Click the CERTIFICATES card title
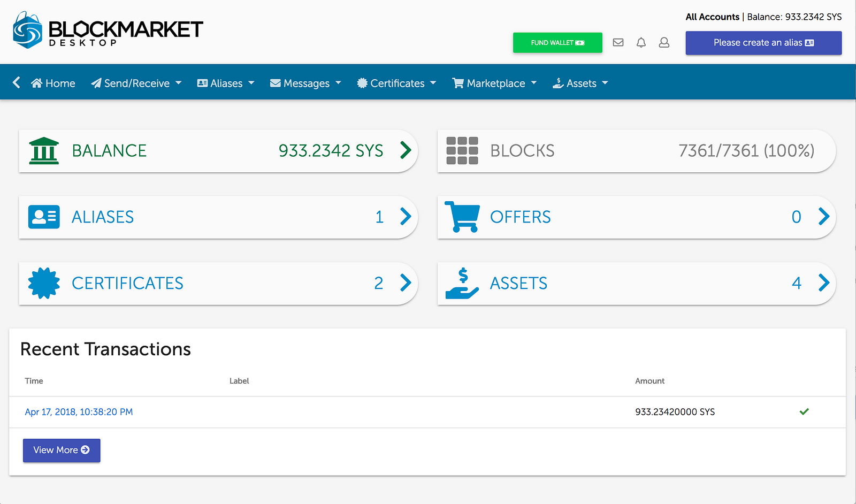 (127, 283)
